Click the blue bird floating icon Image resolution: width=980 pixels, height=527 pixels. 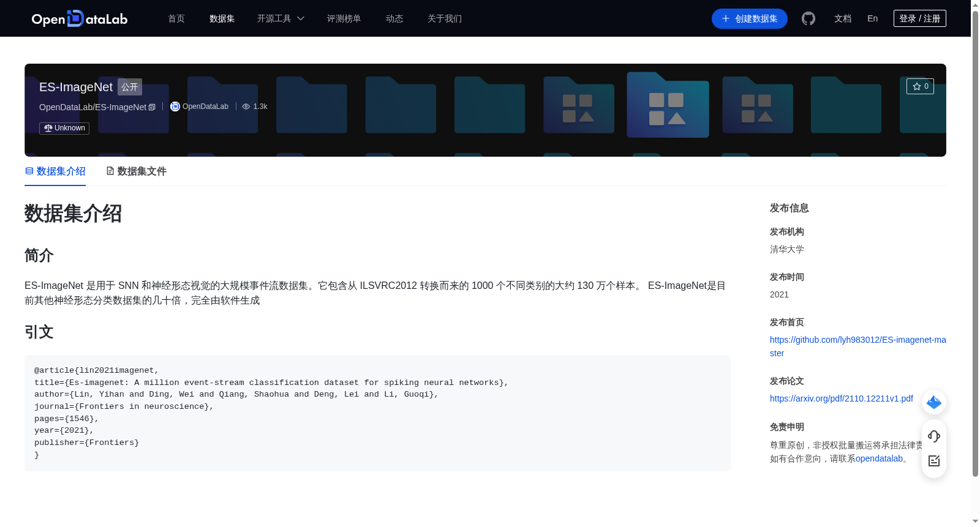[x=934, y=402]
